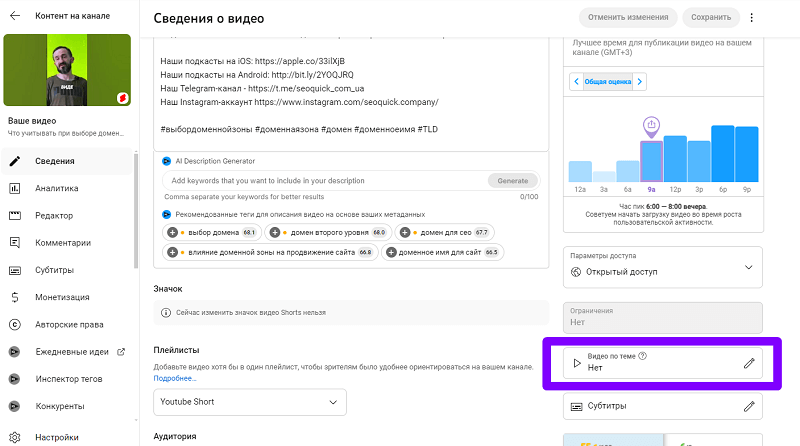Add tag 'домен для сео' plus icon
The height and width of the screenshot is (446, 800).
point(405,232)
